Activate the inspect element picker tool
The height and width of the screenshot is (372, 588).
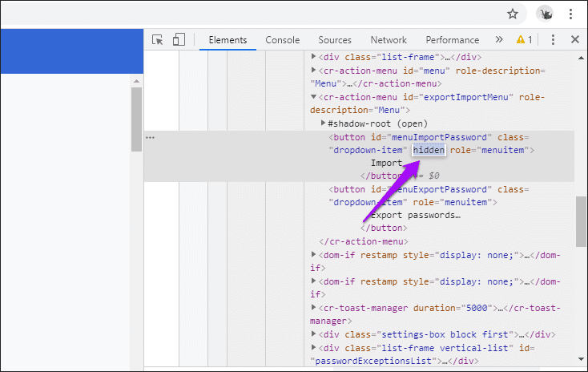click(158, 40)
